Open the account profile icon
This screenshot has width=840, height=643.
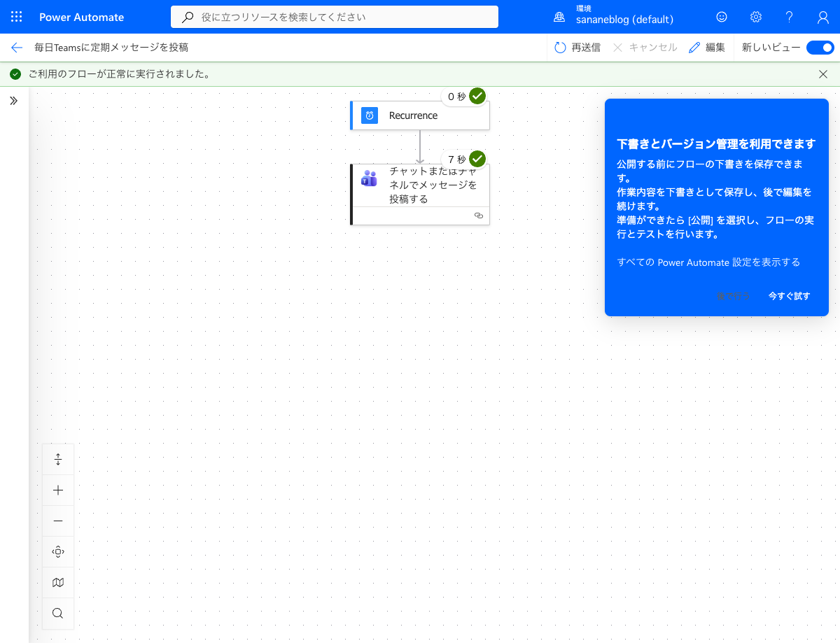click(823, 17)
